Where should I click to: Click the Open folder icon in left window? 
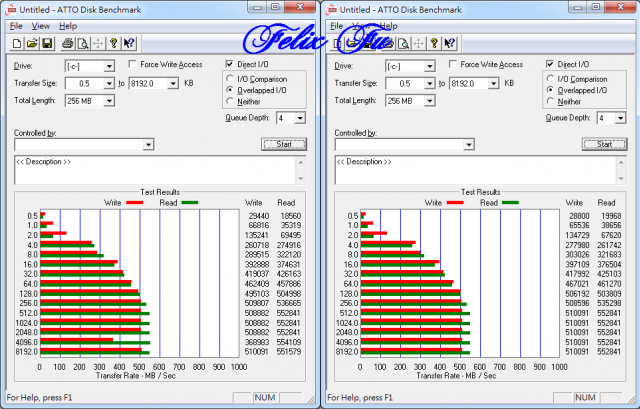pyautogui.click(x=32, y=43)
